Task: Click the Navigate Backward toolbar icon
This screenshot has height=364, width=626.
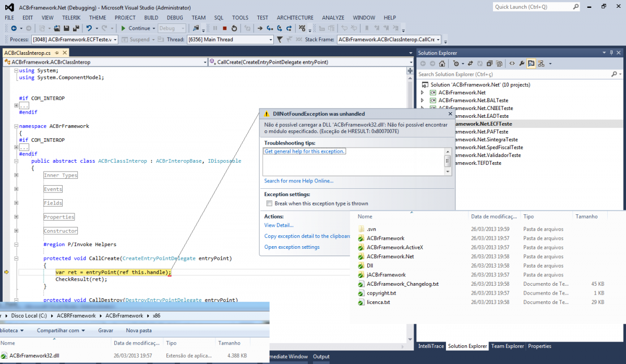Action: [x=14, y=28]
